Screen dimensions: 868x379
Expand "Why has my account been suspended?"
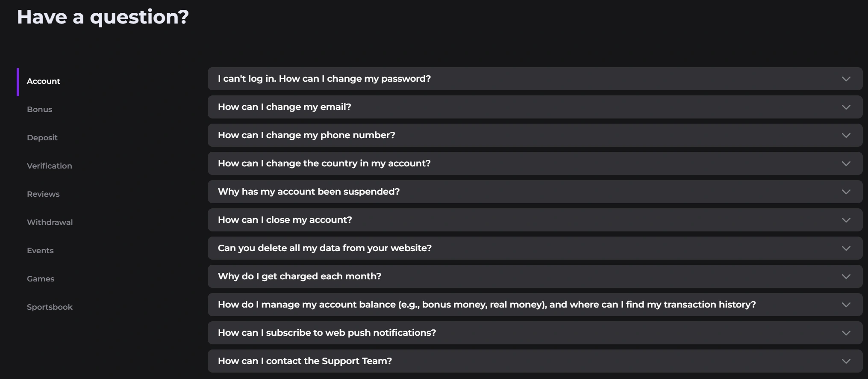535,191
